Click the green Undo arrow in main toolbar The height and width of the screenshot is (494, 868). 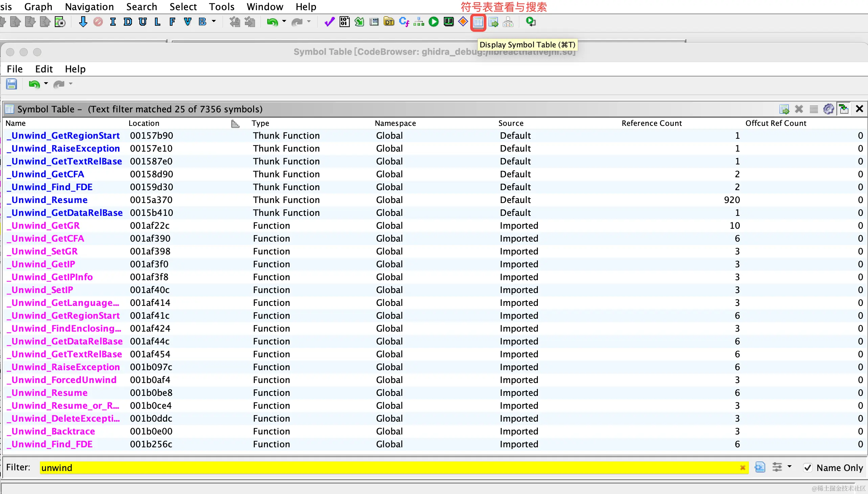[272, 22]
